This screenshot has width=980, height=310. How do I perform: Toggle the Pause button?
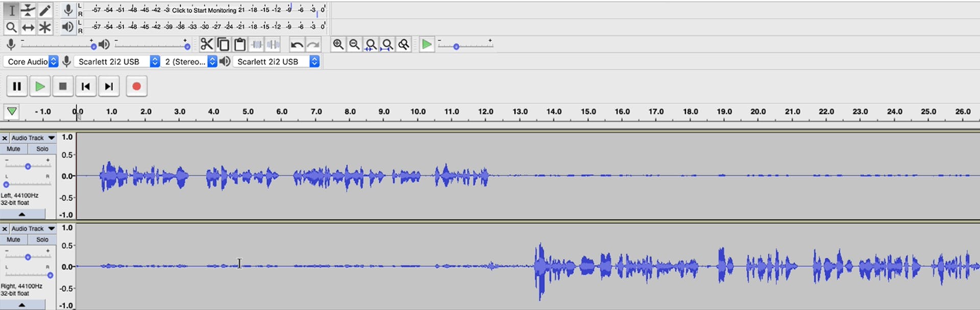click(17, 86)
